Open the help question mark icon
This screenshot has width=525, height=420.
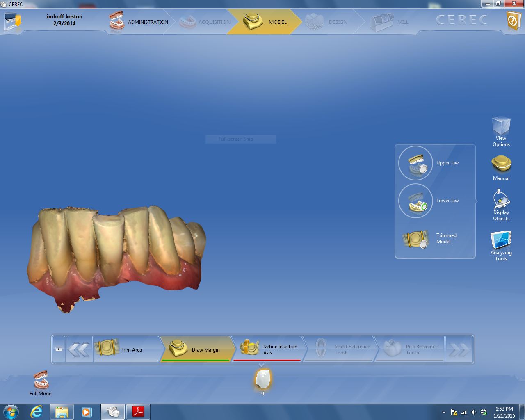pyautogui.click(x=513, y=21)
